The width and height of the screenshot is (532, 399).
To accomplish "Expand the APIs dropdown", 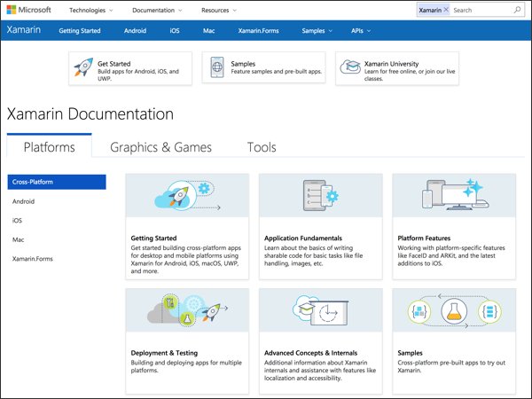I will (x=361, y=30).
